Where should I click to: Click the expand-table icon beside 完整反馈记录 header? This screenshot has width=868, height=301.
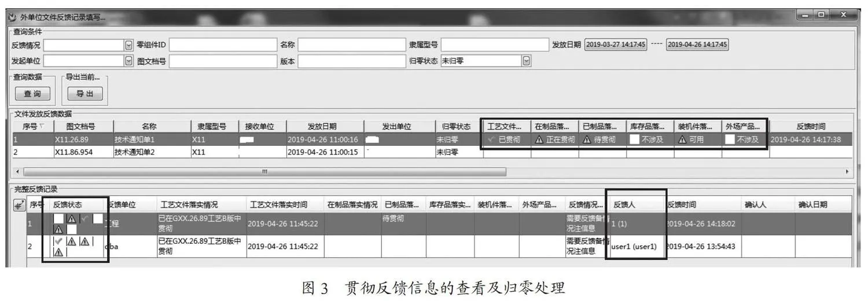point(20,205)
